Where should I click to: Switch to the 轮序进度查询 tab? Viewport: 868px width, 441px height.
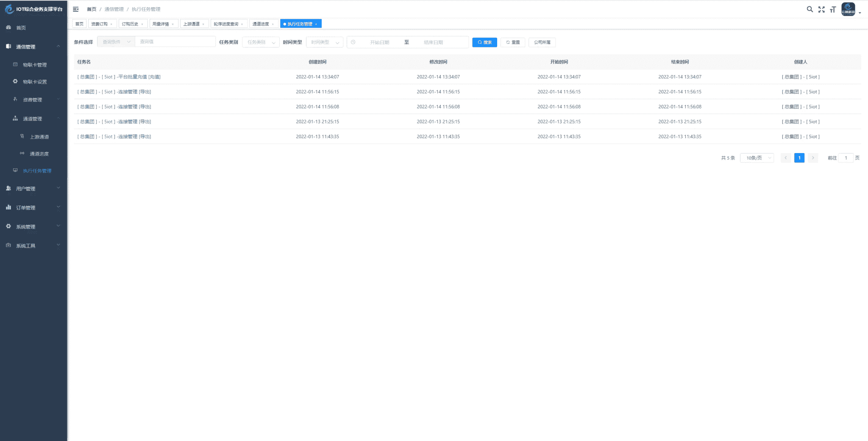click(225, 24)
